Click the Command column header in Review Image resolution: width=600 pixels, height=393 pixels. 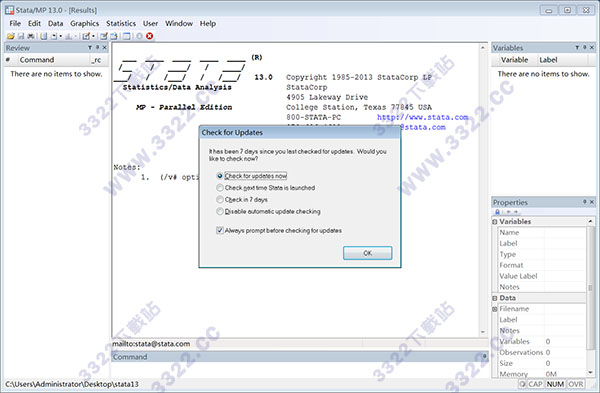53,60
